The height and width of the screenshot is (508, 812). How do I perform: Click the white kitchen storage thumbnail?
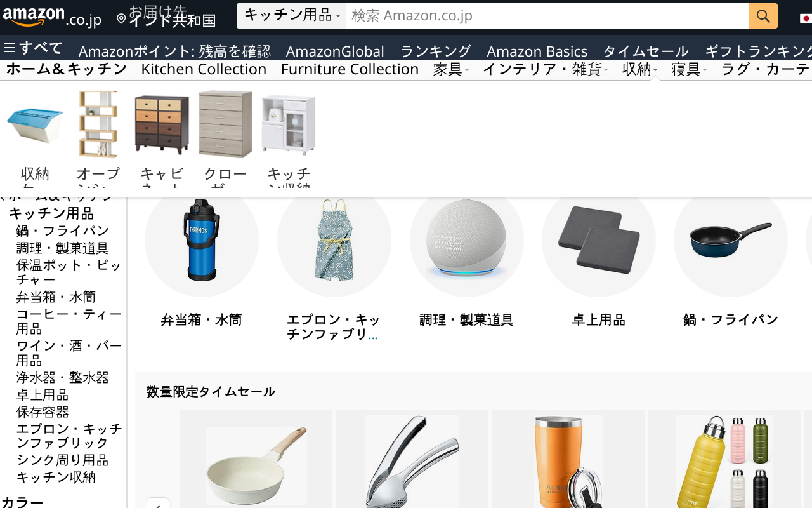289,124
